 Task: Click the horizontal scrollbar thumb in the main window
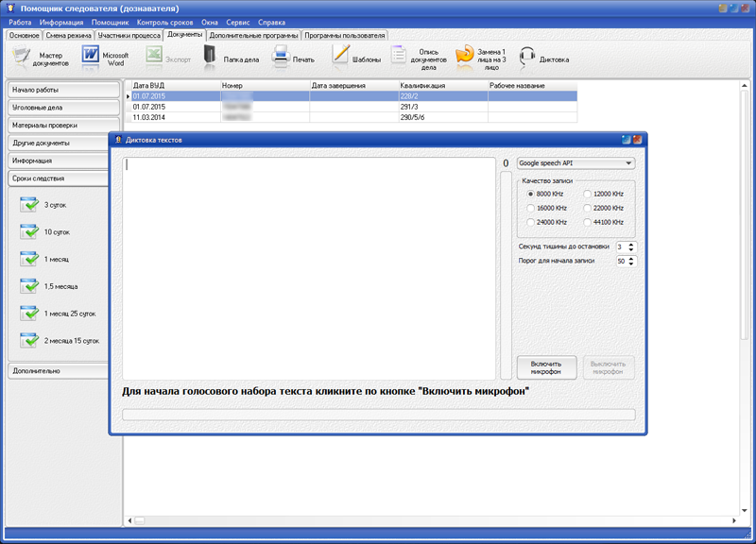[139, 520]
